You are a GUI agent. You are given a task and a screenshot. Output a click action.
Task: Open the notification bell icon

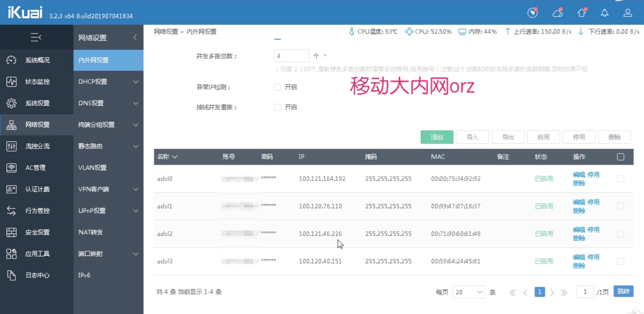tap(604, 13)
